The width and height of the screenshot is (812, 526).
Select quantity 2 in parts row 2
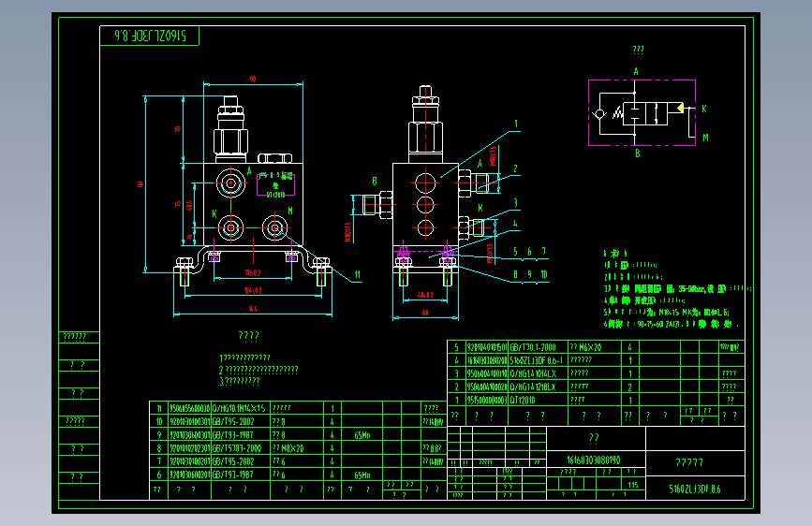point(629,387)
